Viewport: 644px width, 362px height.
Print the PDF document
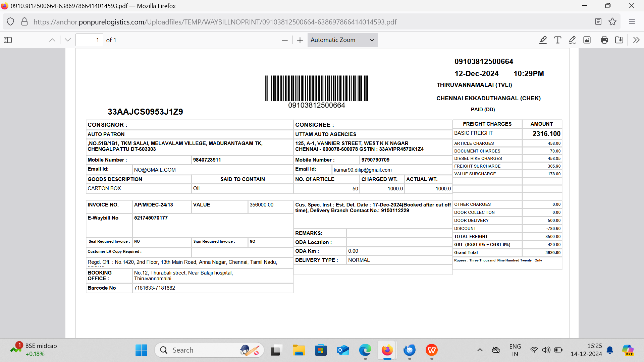pyautogui.click(x=604, y=40)
